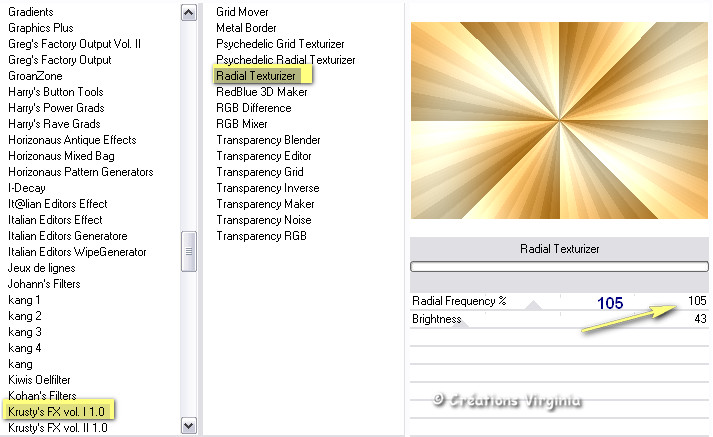Select kang 1 in list

tap(24, 300)
